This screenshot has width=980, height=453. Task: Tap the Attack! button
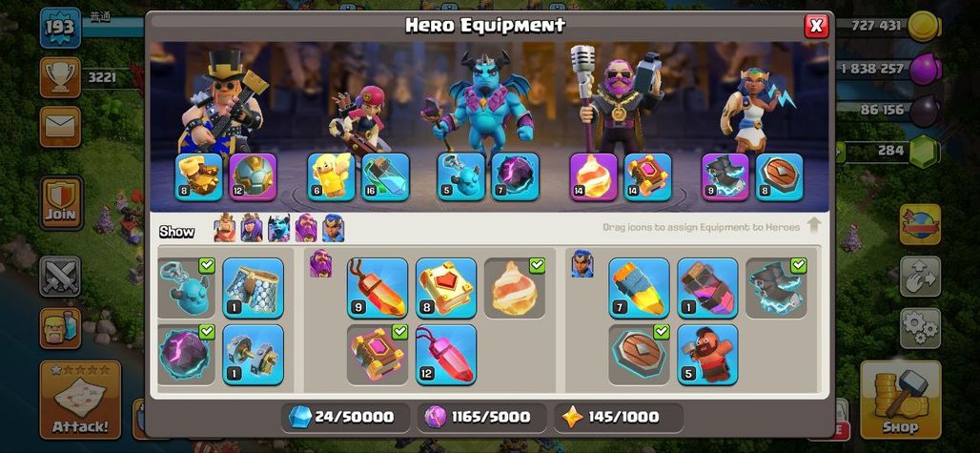point(81,400)
